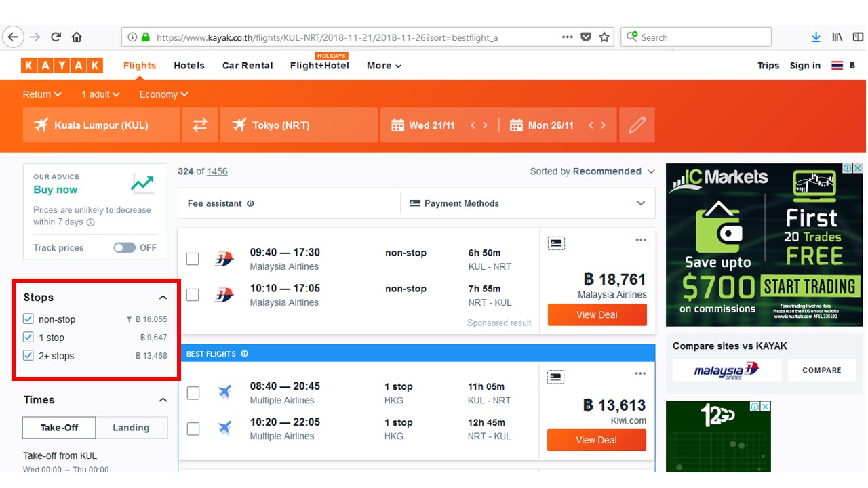Screen dimensions: 868x488
Task: Open the Car Rental tab
Action: [248, 66]
